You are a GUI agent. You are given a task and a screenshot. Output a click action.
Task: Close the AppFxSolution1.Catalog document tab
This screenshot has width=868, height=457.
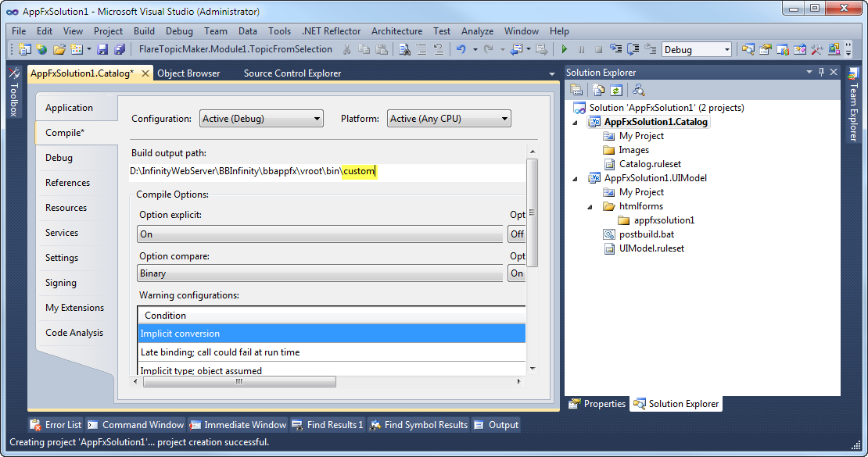(x=145, y=73)
